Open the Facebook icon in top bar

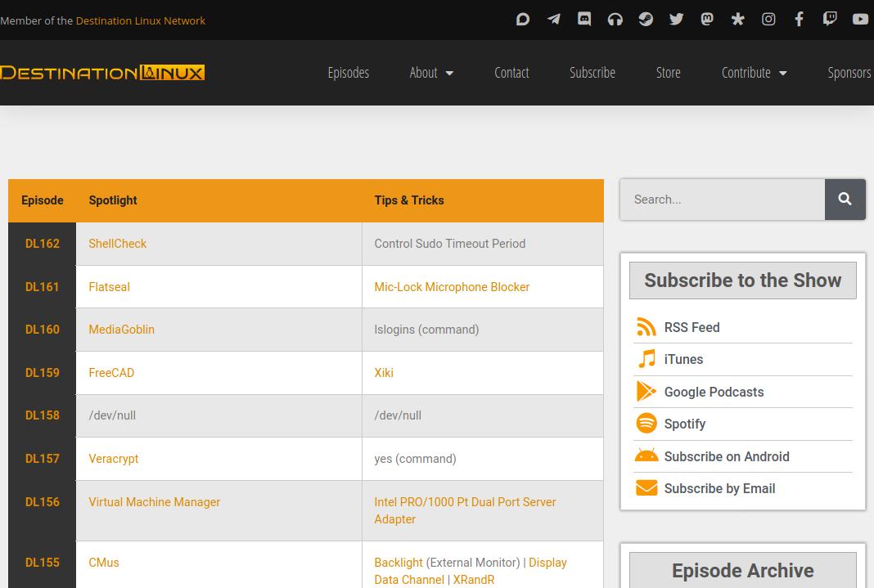click(x=799, y=20)
